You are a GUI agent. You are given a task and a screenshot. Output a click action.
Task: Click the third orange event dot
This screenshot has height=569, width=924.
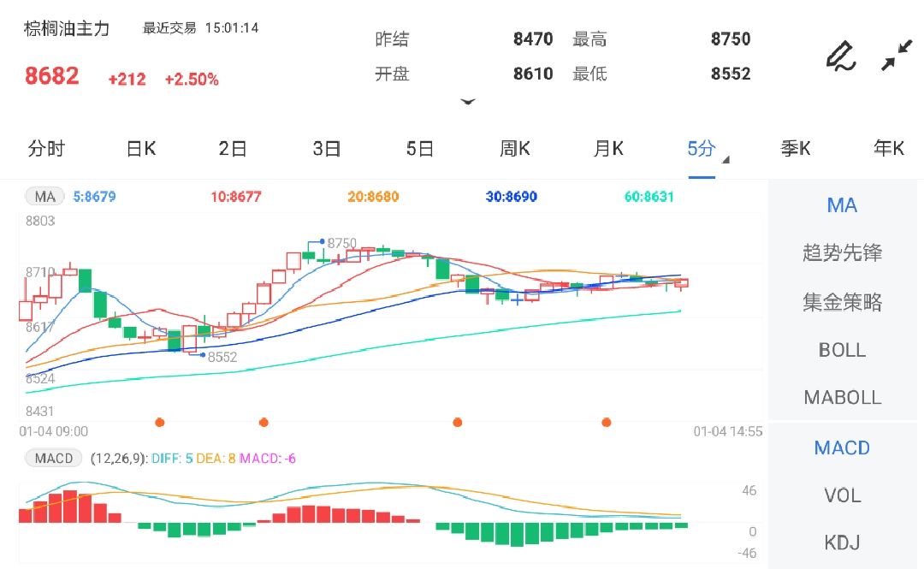click(457, 422)
